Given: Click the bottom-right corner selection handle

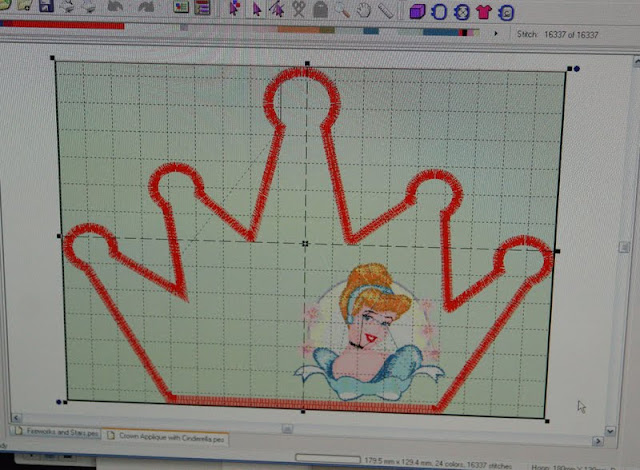Looking at the screenshot, I should point(547,421).
